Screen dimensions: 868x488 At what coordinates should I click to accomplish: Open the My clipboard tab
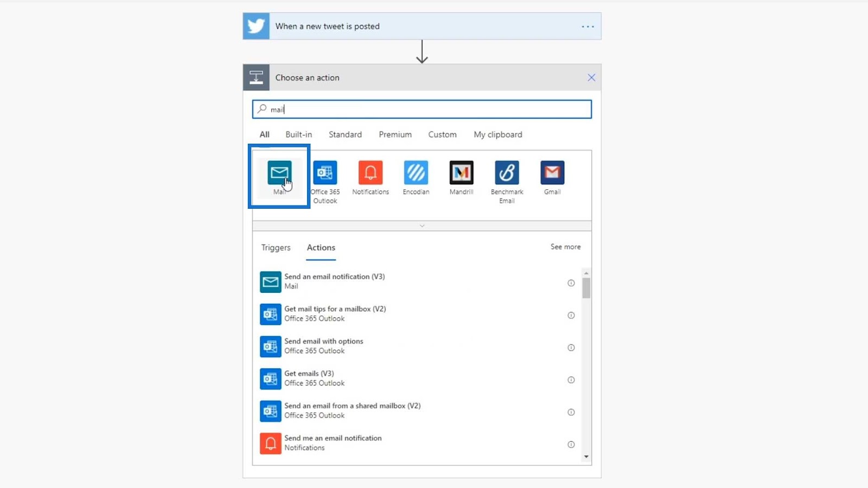pos(498,134)
